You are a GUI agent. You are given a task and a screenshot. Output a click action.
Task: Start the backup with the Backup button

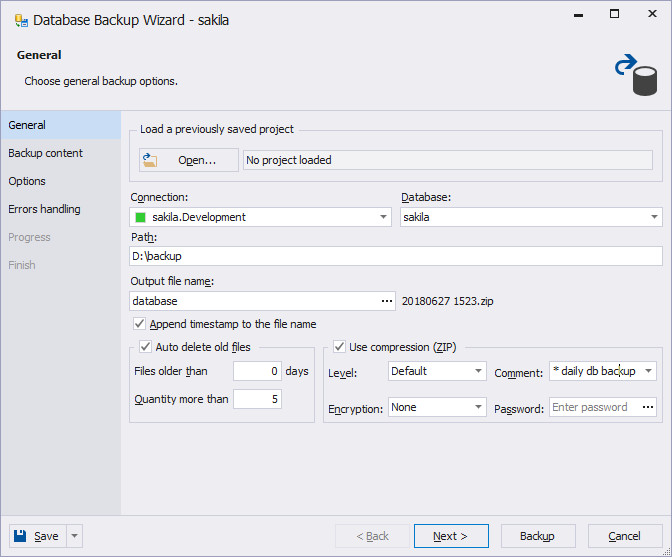tap(538, 536)
